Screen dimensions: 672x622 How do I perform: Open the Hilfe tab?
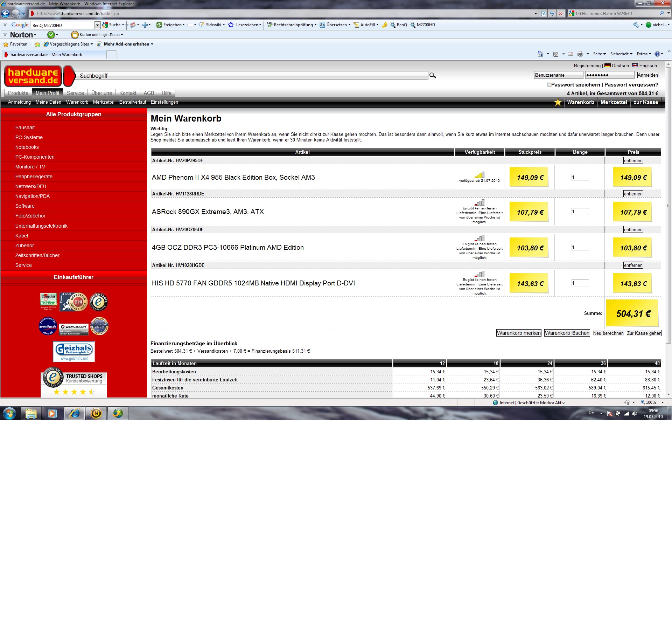tap(167, 93)
